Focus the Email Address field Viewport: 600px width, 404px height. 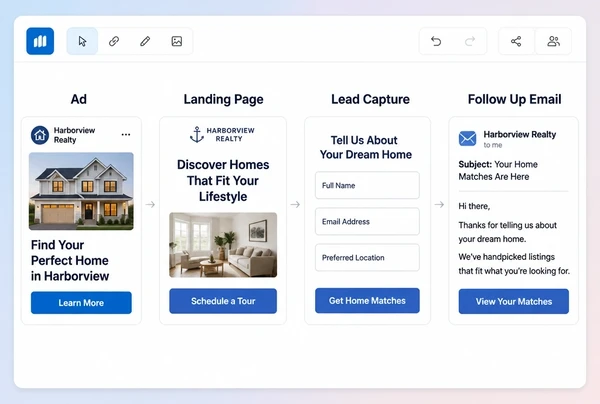point(367,222)
